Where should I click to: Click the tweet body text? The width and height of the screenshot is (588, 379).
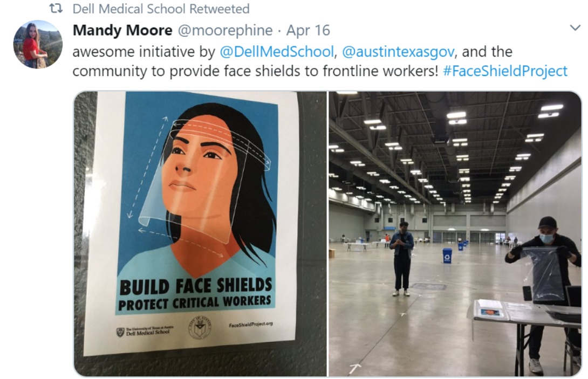pos(320,61)
